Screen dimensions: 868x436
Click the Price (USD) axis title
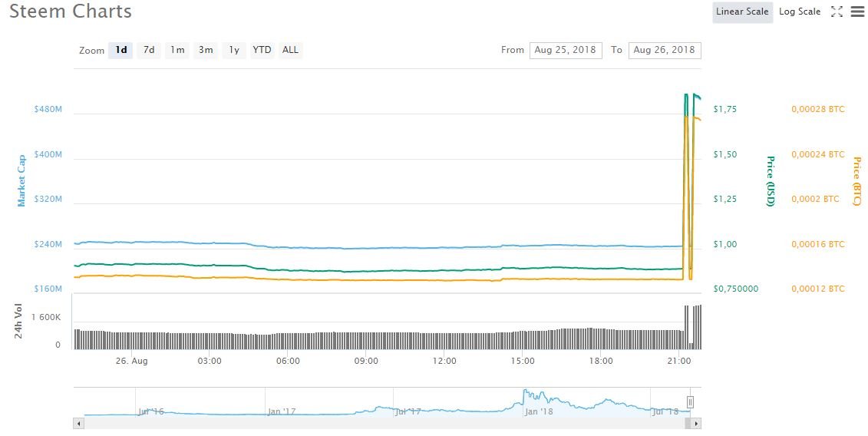[770, 181]
